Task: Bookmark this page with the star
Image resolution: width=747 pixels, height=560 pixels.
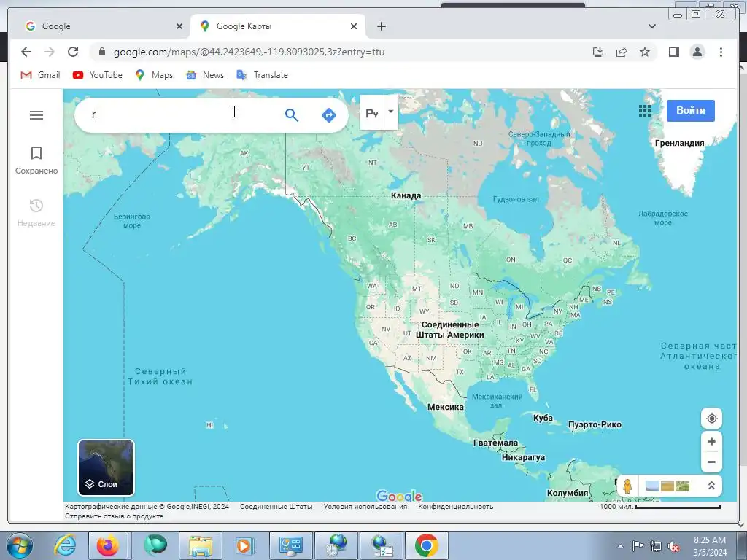Action: tap(645, 52)
